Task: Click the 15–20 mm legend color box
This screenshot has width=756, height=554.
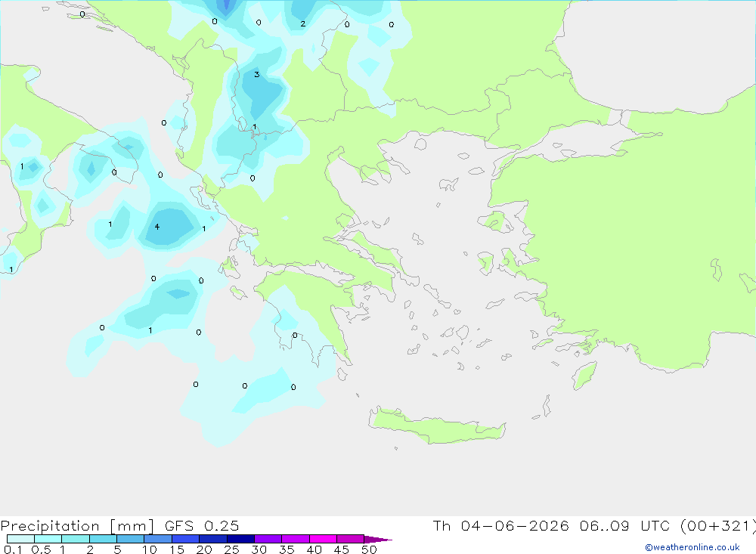Action: pyautogui.click(x=186, y=539)
